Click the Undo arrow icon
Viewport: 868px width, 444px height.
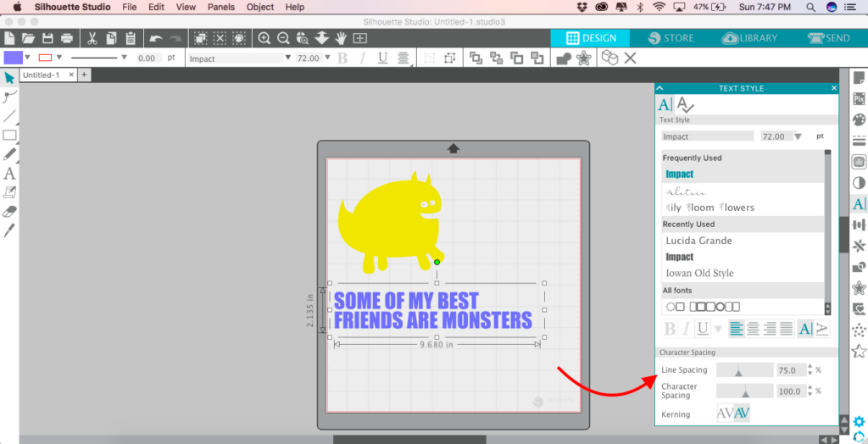click(x=155, y=38)
